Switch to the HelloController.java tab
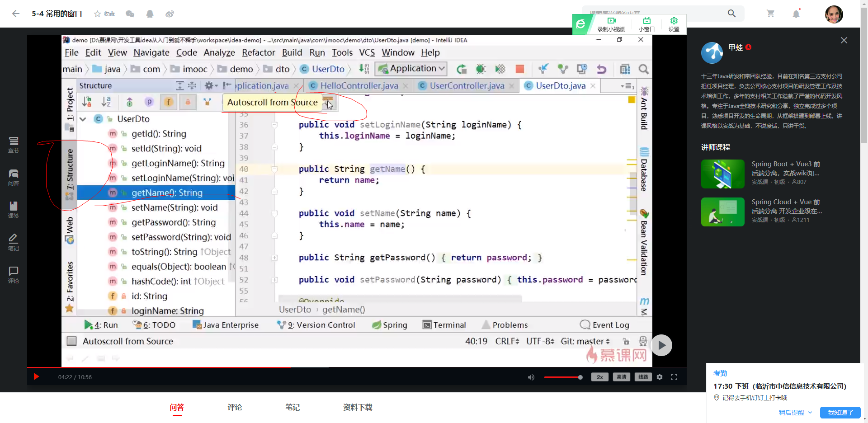The image size is (868, 423). pos(359,86)
